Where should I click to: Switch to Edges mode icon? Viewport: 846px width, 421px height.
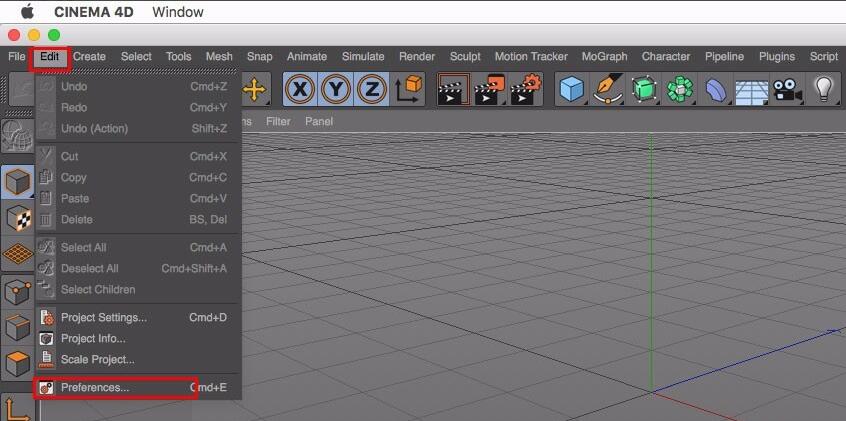[17, 328]
